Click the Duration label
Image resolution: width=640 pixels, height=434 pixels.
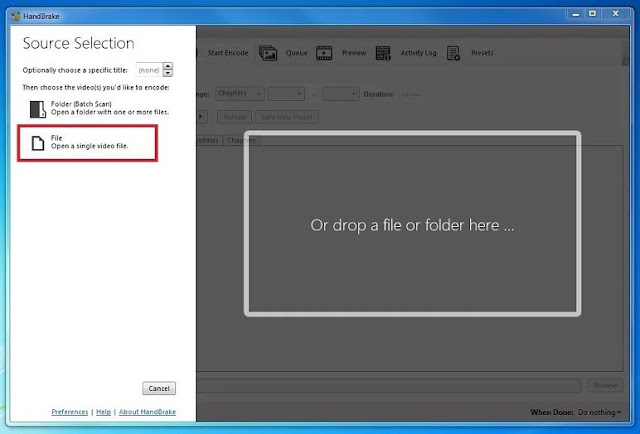coord(379,94)
